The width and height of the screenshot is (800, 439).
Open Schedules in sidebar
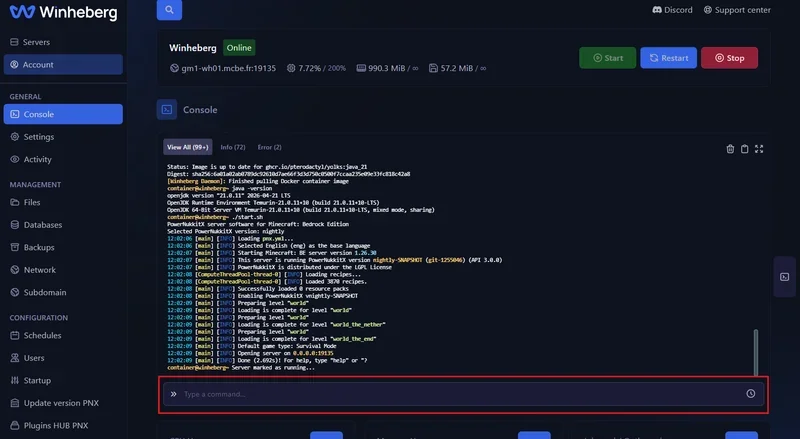click(63, 335)
